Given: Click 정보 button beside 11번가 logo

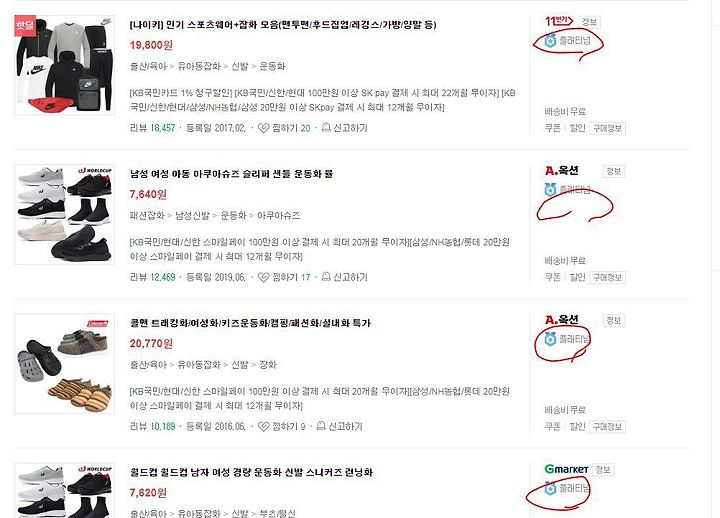Looking at the screenshot, I should point(589,22).
